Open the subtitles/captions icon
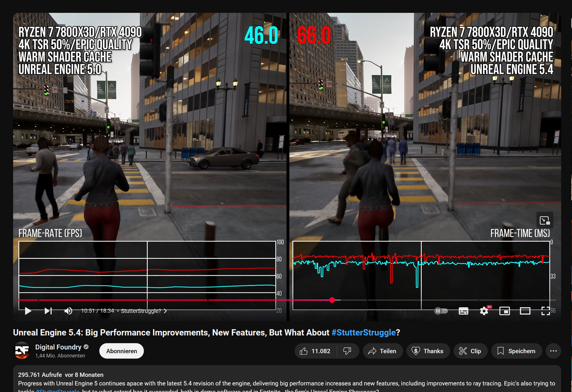 coord(463,311)
